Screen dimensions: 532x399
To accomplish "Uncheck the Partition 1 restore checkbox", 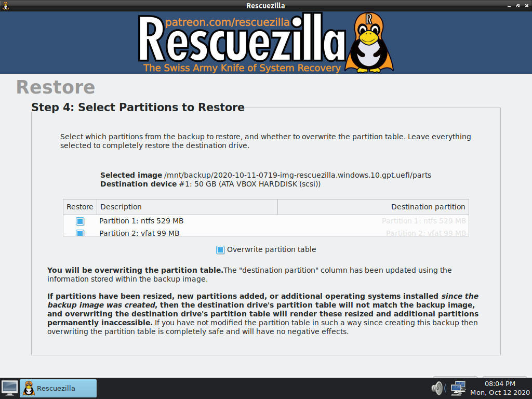I will [x=80, y=221].
